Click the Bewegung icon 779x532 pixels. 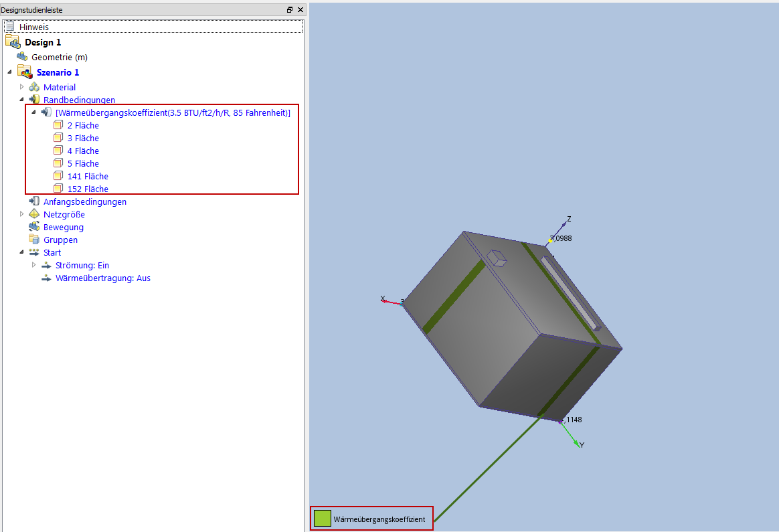point(34,227)
